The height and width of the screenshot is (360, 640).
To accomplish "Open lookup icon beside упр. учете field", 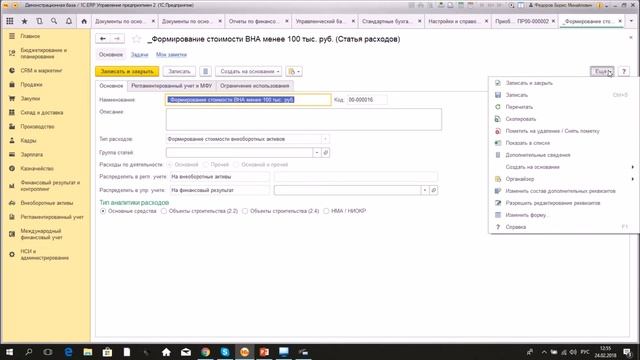I will coord(433,190).
